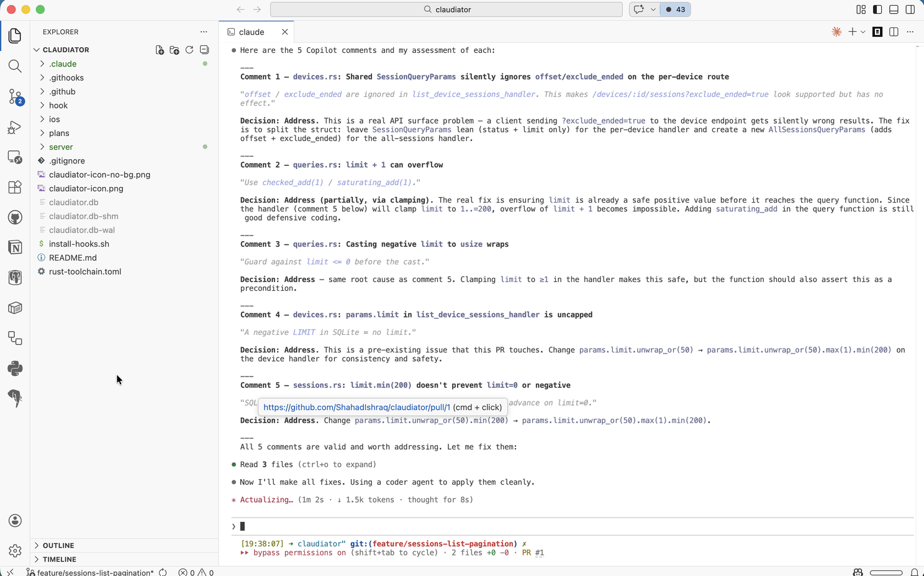Click the New File icon in Explorer

[160, 50]
